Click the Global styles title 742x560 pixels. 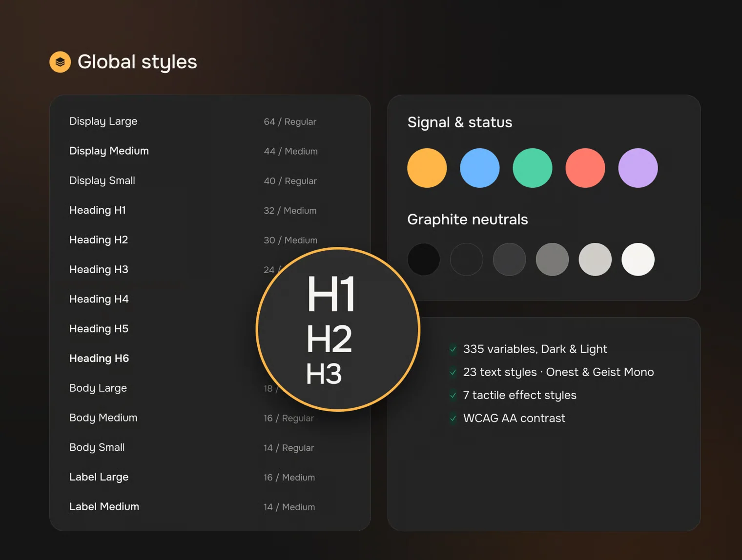pyautogui.click(x=137, y=62)
